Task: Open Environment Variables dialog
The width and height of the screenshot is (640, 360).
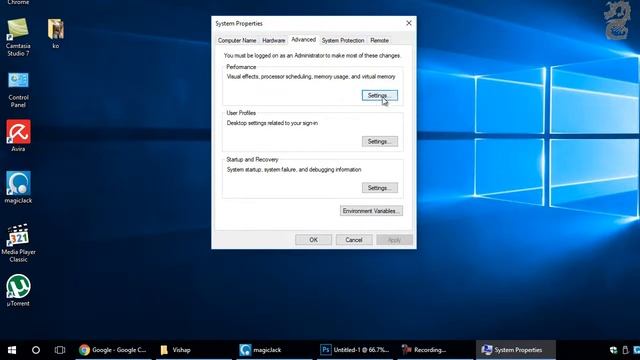Action: click(x=371, y=211)
